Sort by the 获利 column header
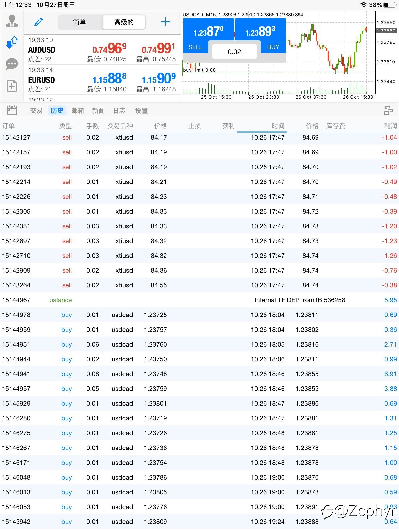 (x=228, y=126)
